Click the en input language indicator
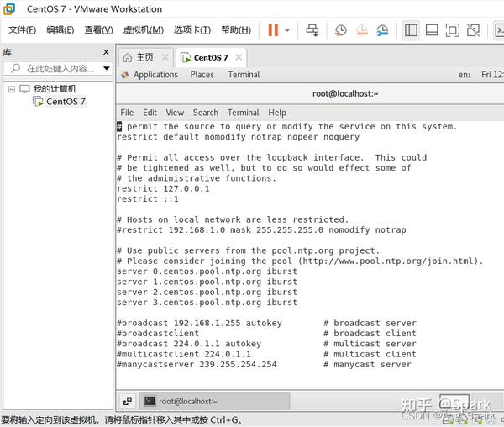Screen dimensions: 504x427 click(465, 75)
